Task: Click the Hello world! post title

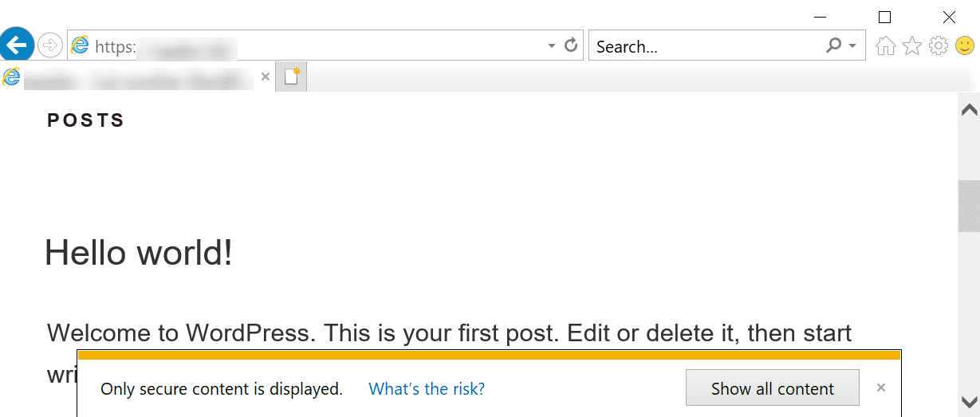Action: [x=139, y=253]
